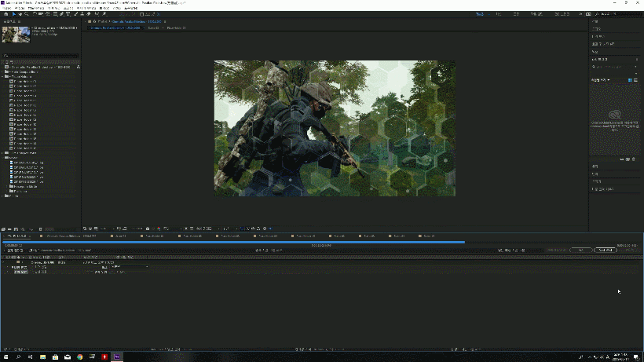The width and height of the screenshot is (644, 362).
Task: Select the Zoom magnifier tool
Action: [26, 13]
